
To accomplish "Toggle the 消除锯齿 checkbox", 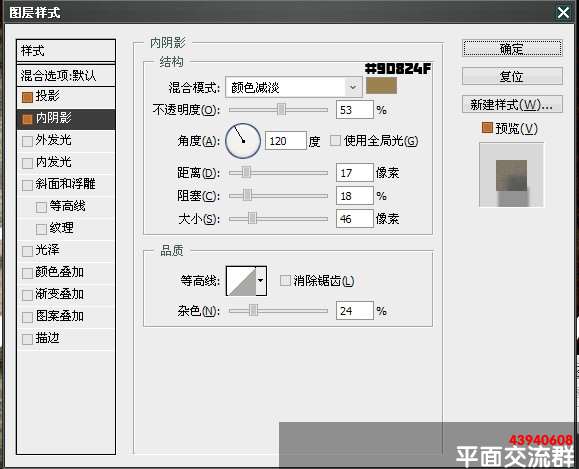I will pos(285,281).
